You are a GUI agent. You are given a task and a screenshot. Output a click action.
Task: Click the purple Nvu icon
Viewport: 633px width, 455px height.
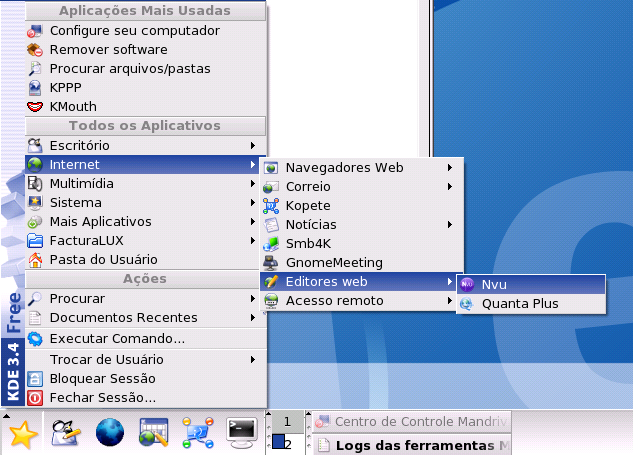click(467, 285)
